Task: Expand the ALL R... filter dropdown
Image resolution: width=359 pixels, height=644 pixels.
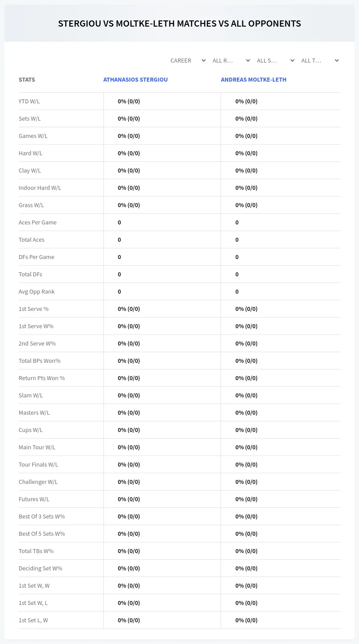Action: [x=231, y=60]
